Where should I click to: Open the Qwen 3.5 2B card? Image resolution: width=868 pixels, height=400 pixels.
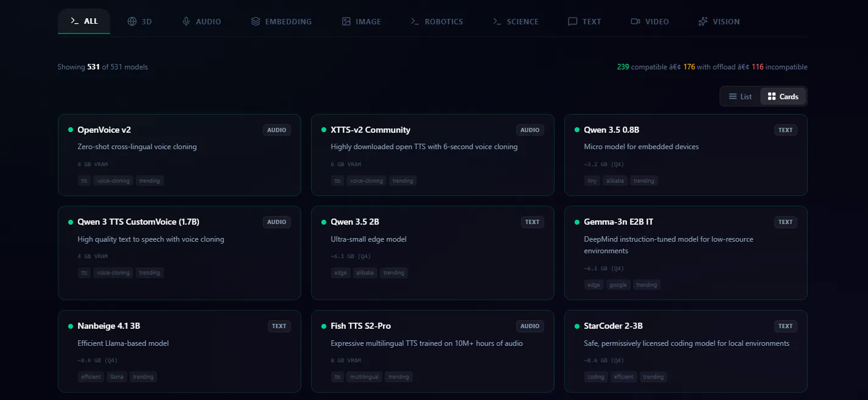433,253
